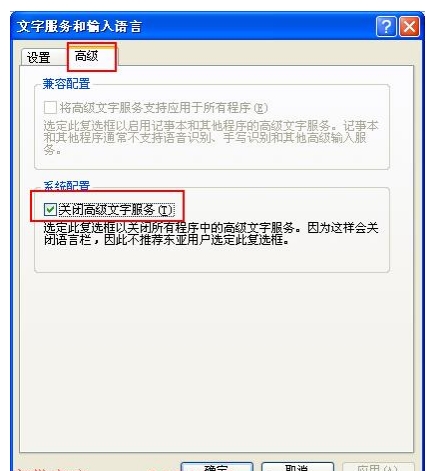Click the 系统配置 group heading
Viewport: 427px width, 471px height.
(67, 185)
